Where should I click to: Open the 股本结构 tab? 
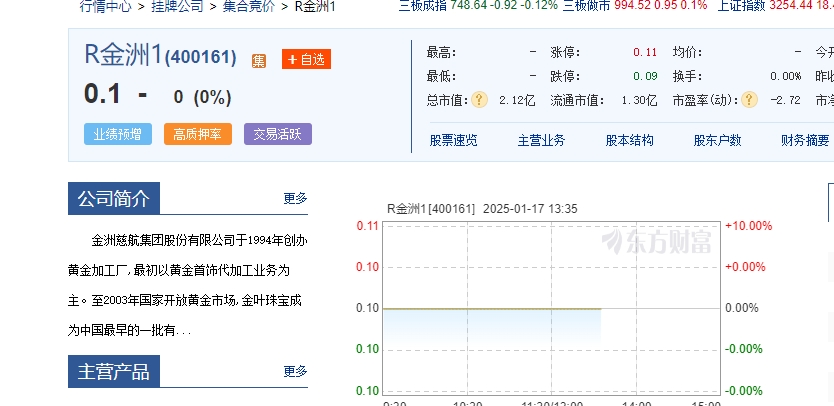(629, 140)
